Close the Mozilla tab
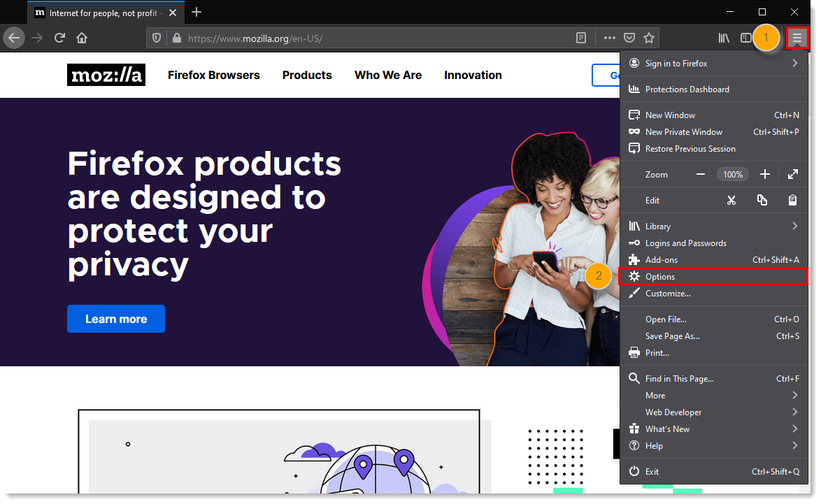This screenshot has width=821, height=504. 173,13
